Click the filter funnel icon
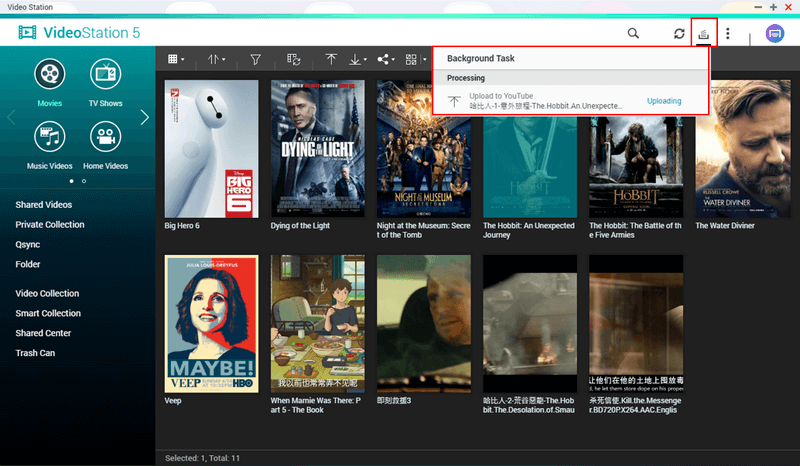This screenshot has height=466, width=800. pyautogui.click(x=255, y=60)
